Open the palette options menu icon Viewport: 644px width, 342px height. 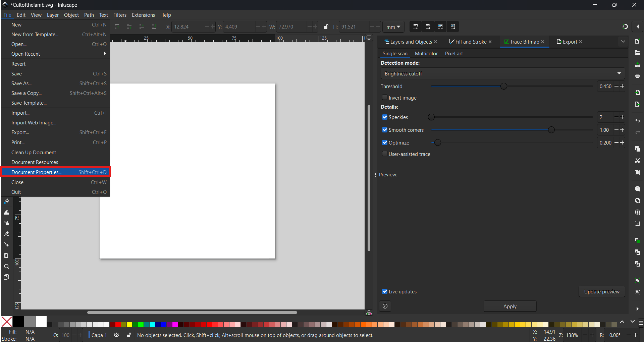(641, 323)
